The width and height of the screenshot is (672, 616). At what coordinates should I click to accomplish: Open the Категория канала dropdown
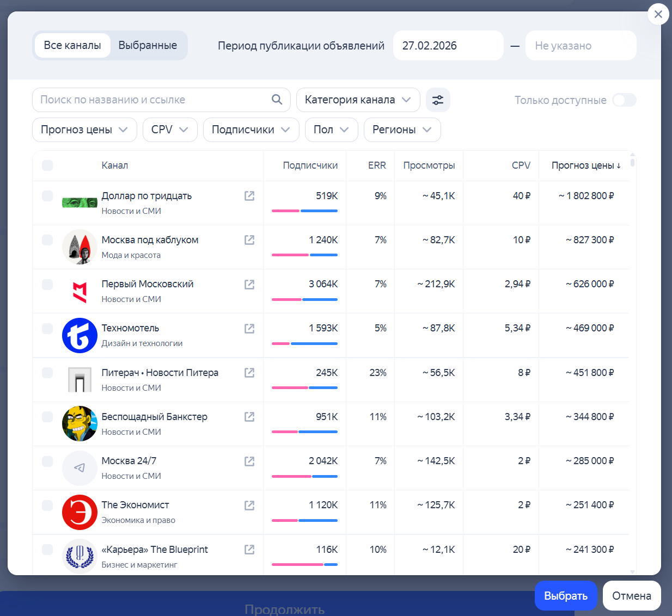click(x=358, y=100)
